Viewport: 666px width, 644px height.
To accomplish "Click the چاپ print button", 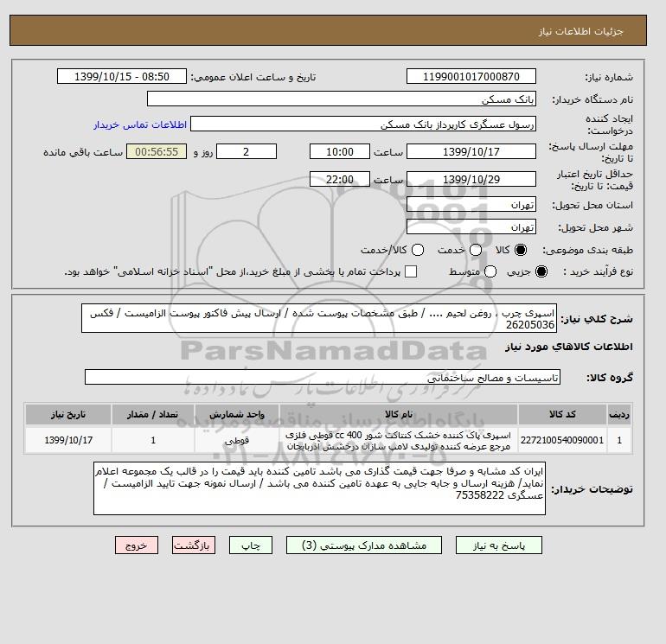I will (251, 545).
